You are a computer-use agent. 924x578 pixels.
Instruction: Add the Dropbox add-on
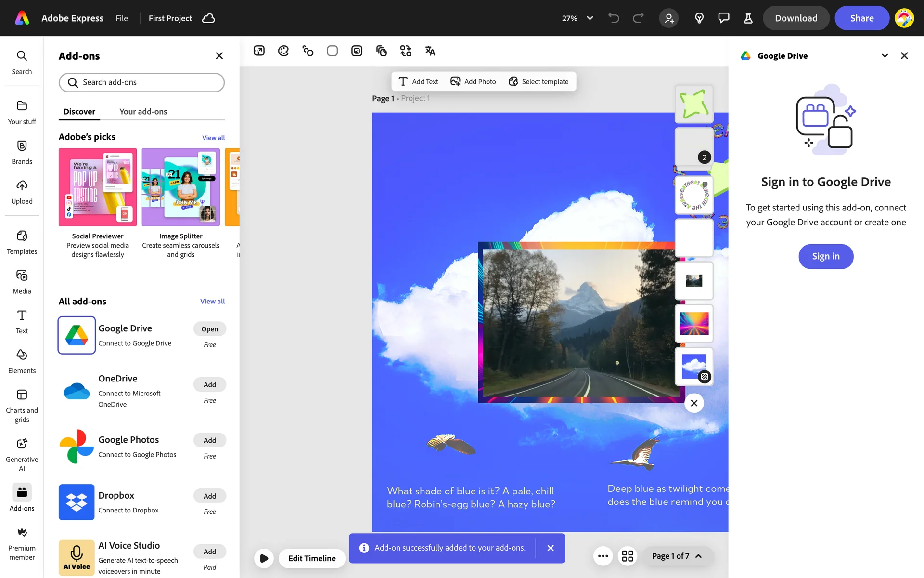coord(209,496)
